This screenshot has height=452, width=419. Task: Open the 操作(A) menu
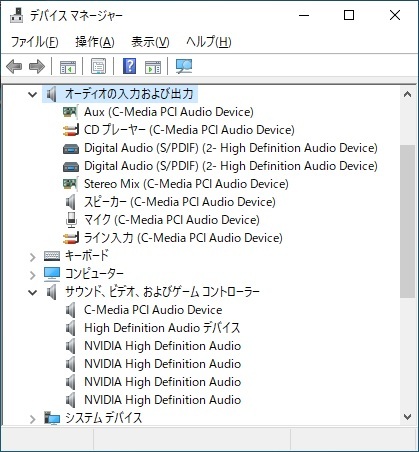pyautogui.click(x=95, y=42)
